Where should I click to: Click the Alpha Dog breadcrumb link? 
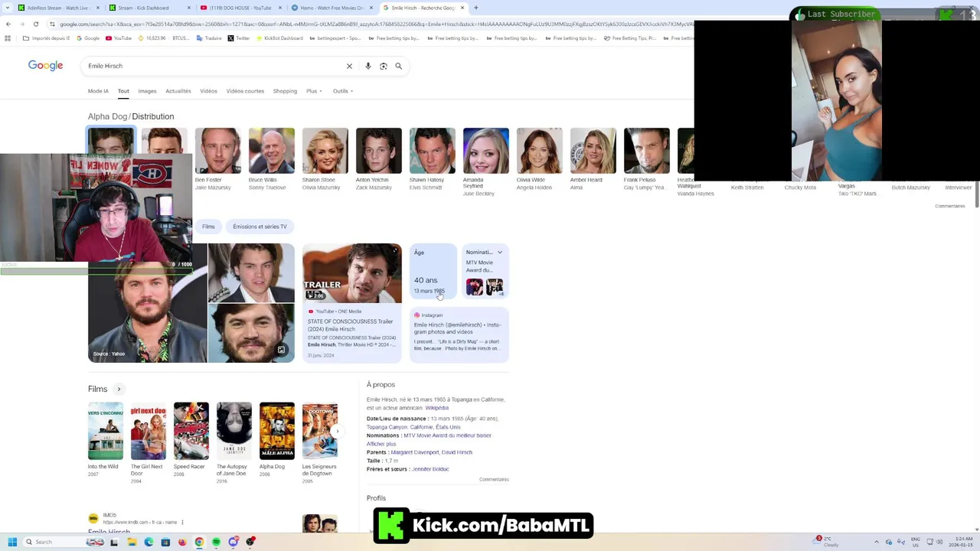pos(107,116)
